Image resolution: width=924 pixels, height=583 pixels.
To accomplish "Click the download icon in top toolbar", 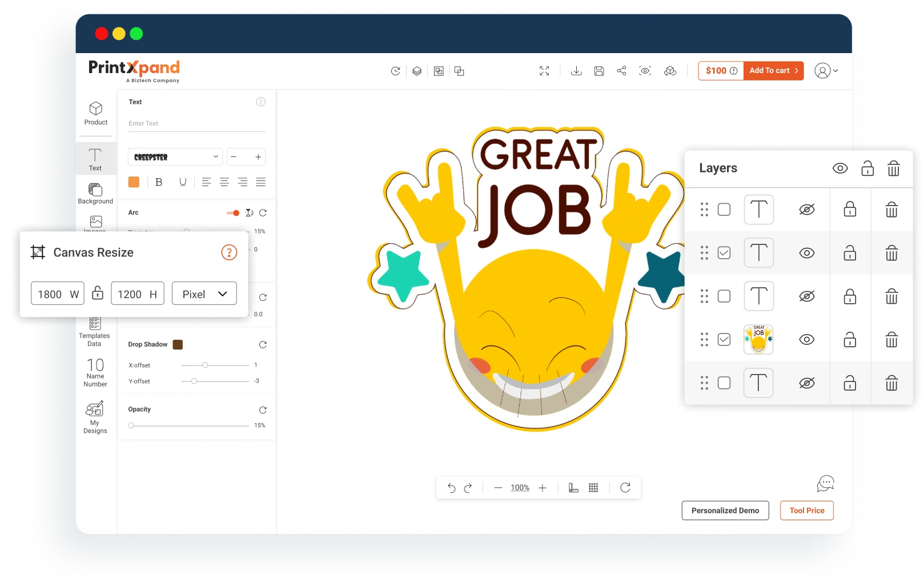I will [x=576, y=71].
